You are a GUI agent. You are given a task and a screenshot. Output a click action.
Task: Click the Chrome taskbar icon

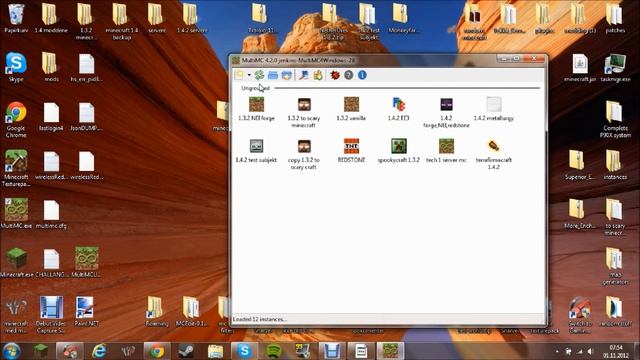(157, 351)
